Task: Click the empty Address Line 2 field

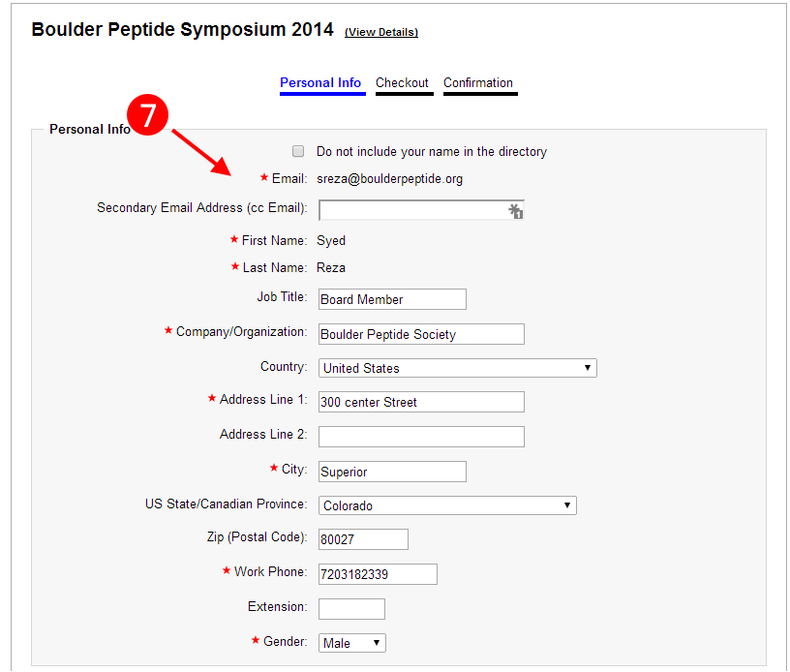Action: [x=421, y=437]
